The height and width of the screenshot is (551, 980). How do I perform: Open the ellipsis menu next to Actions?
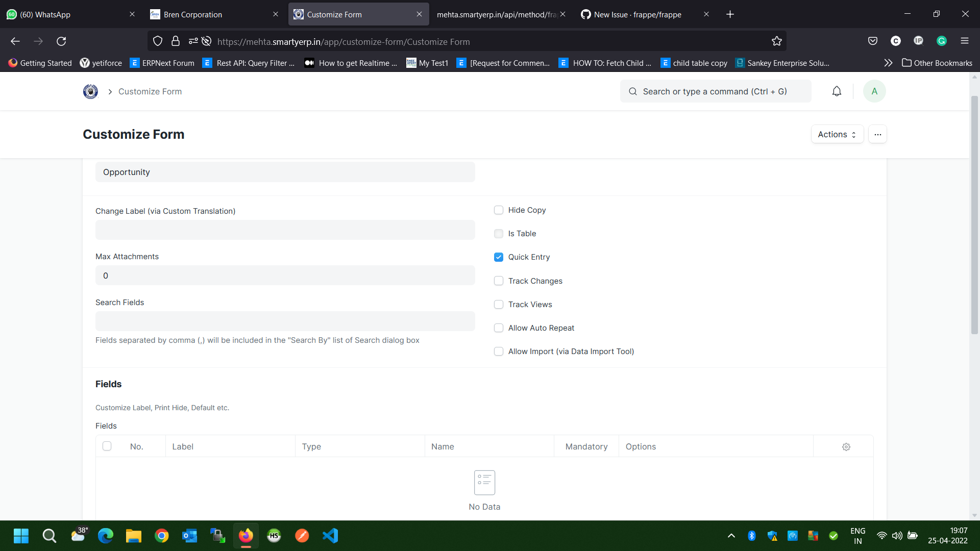coord(877,134)
